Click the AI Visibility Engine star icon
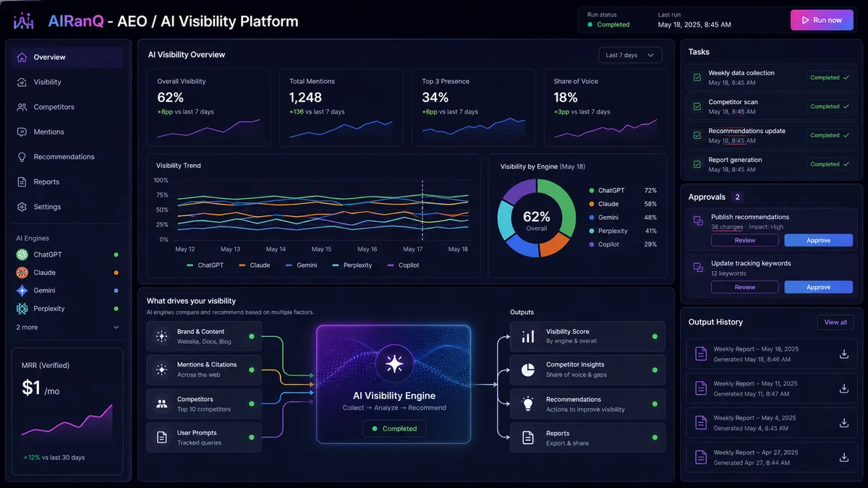The image size is (868, 488). [394, 364]
